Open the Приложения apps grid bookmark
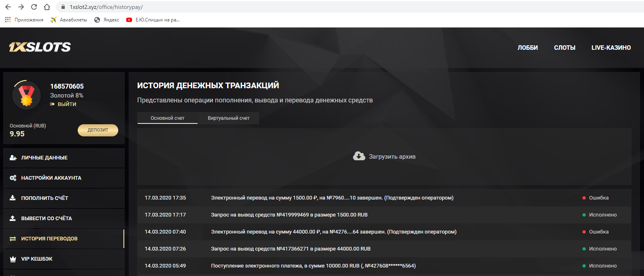The height and width of the screenshot is (276, 644). point(24,20)
